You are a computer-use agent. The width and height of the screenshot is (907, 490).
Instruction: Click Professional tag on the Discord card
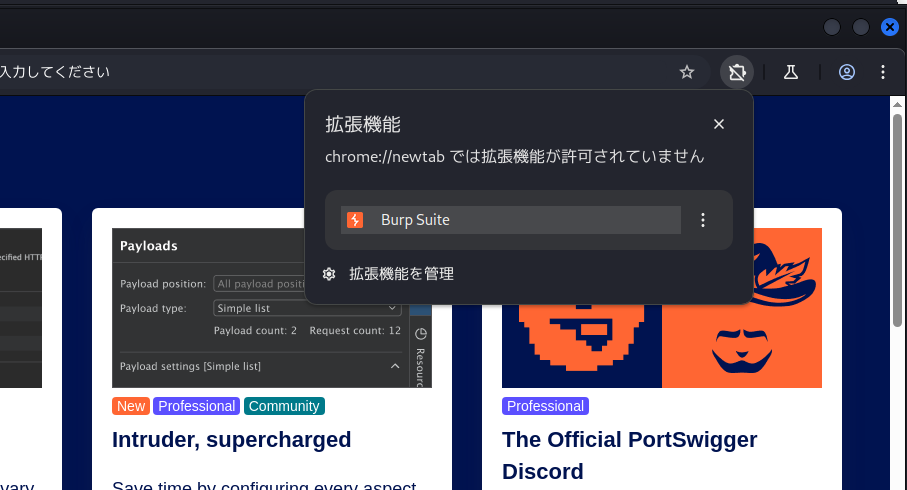(545, 406)
